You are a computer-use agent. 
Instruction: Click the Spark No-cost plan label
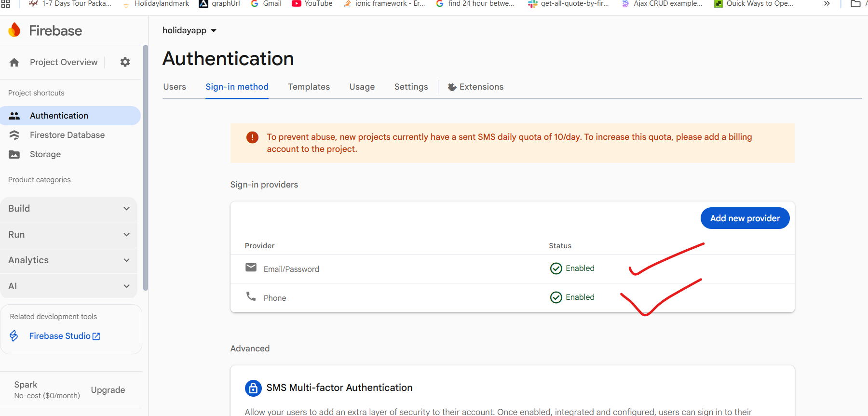click(47, 390)
